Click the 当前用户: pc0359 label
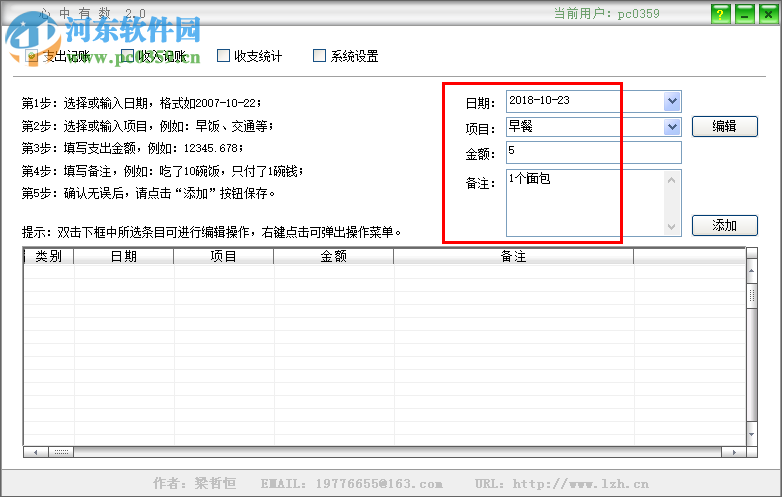This screenshot has height=497, width=782. click(606, 13)
